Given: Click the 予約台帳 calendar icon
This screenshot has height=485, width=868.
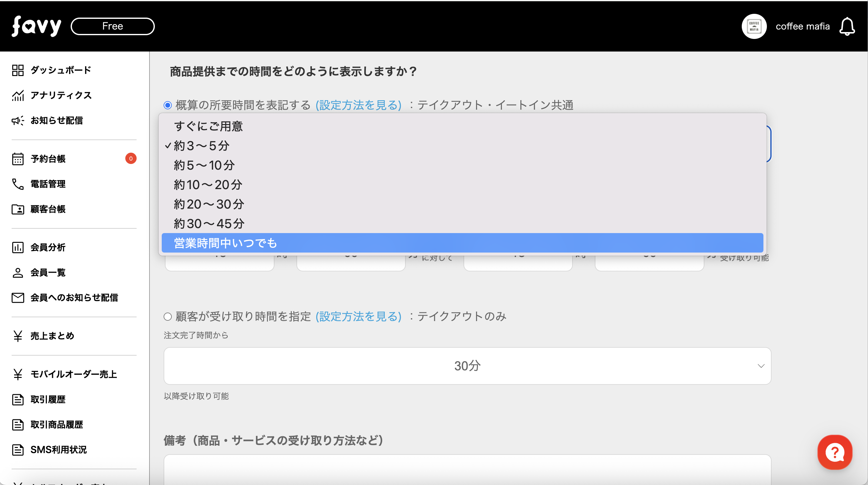Looking at the screenshot, I should 18,159.
